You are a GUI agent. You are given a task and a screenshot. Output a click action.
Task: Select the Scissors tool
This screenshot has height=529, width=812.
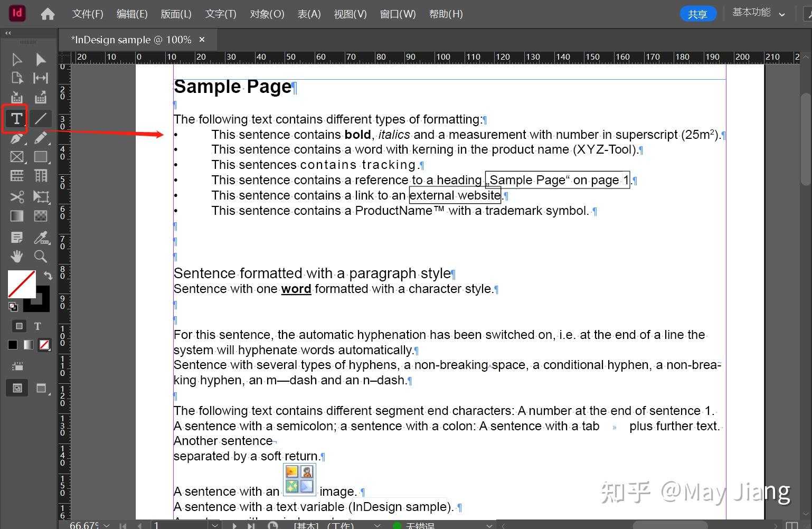point(16,196)
